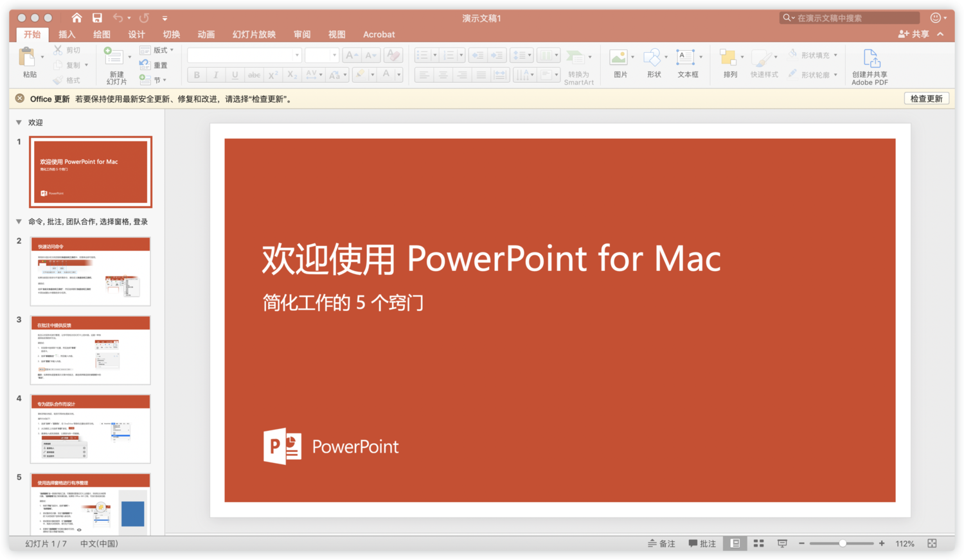Open the font name combo box

pyautogui.click(x=244, y=56)
